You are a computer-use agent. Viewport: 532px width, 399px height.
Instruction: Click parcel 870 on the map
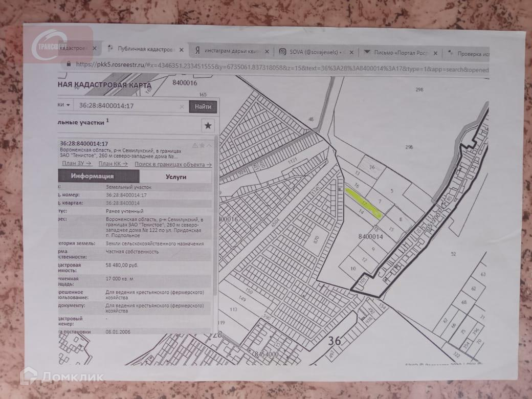click(317, 240)
